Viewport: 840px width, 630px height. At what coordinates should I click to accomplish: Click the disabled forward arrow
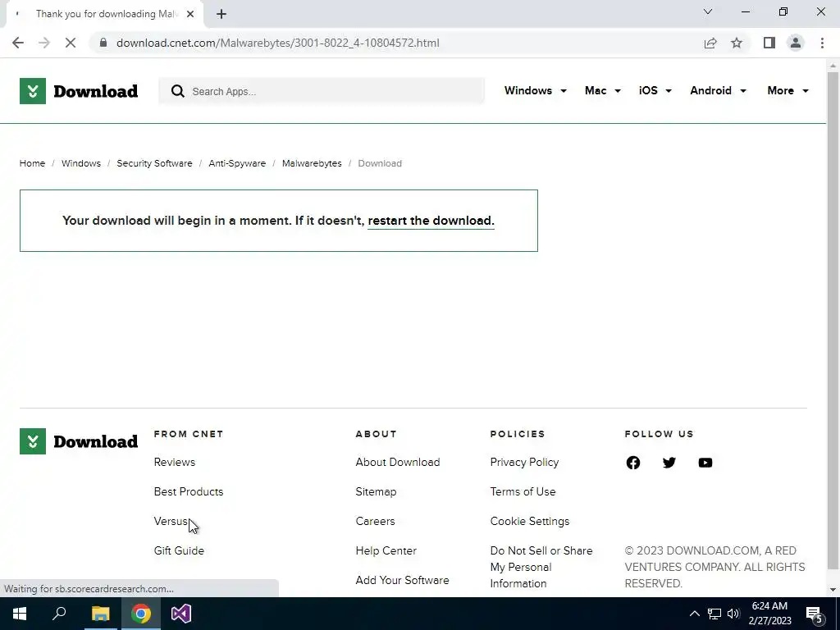(x=44, y=43)
